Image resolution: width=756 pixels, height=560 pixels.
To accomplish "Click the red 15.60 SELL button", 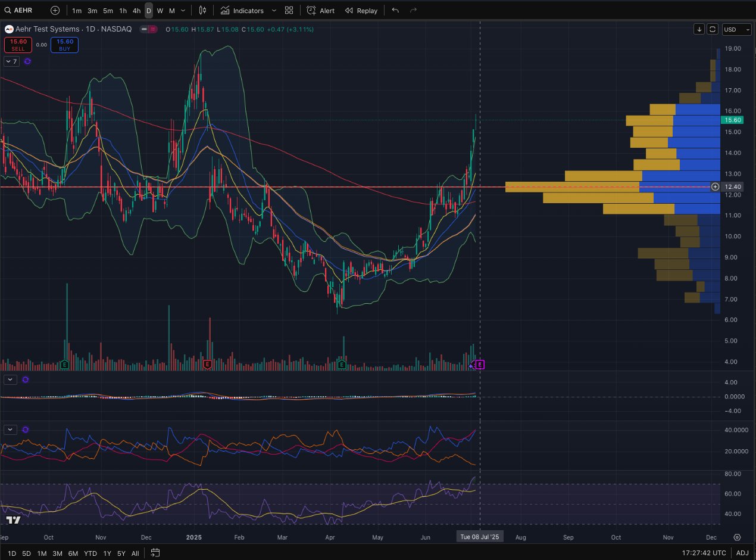I will pos(18,45).
